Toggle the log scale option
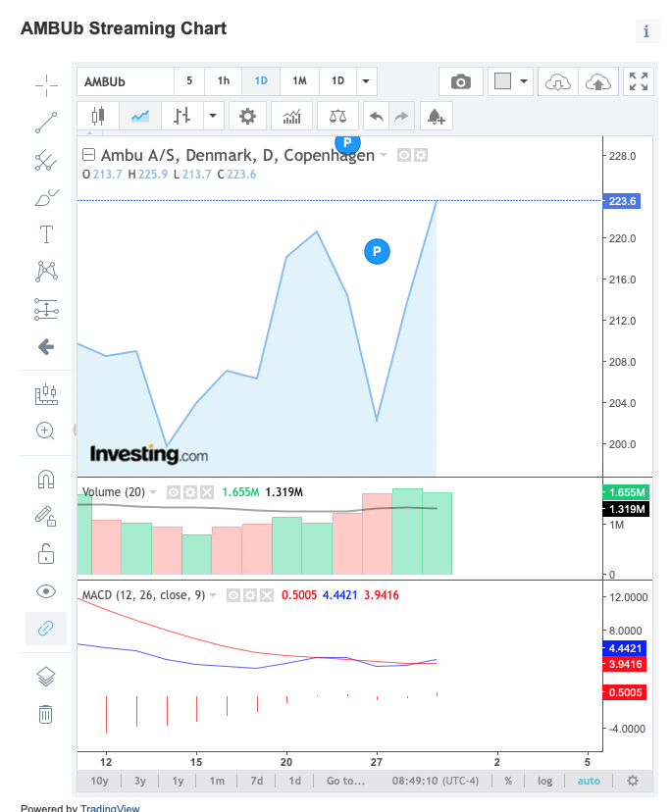The width and height of the screenshot is (671, 812). point(544,781)
